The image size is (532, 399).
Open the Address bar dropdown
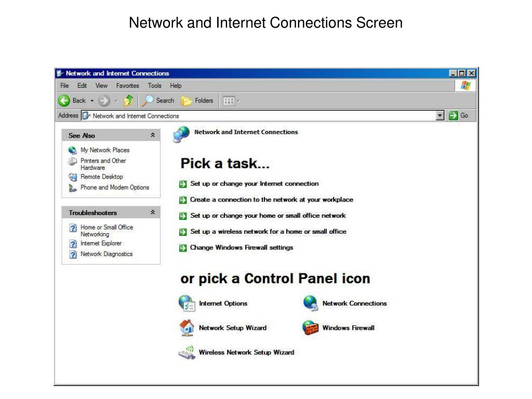[440, 116]
